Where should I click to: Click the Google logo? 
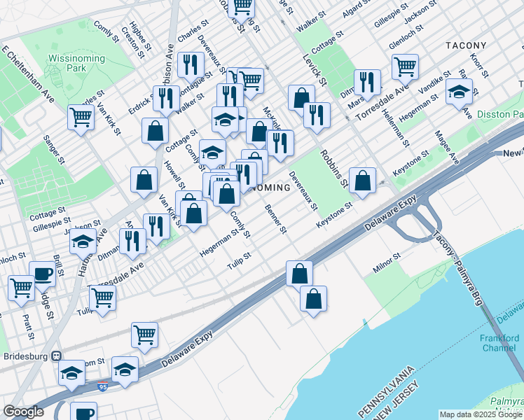[23, 412]
